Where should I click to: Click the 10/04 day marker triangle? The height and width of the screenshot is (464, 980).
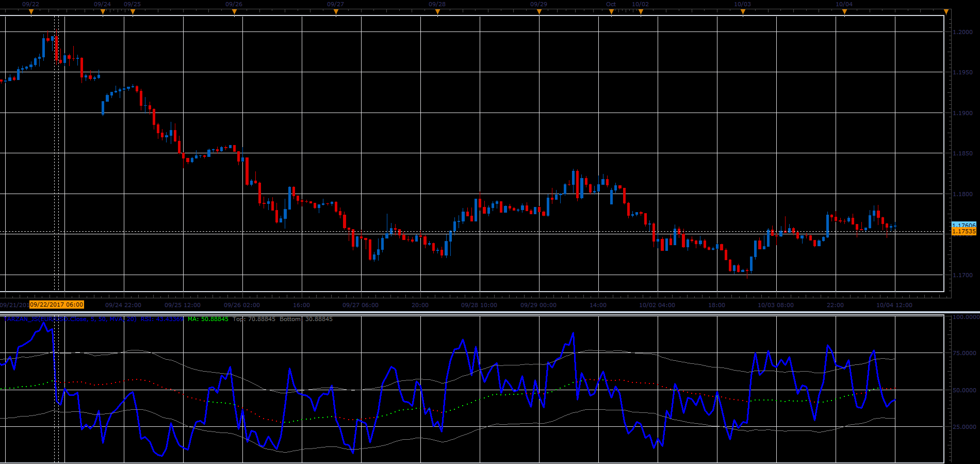pyautogui.click(x=844, y=12)
